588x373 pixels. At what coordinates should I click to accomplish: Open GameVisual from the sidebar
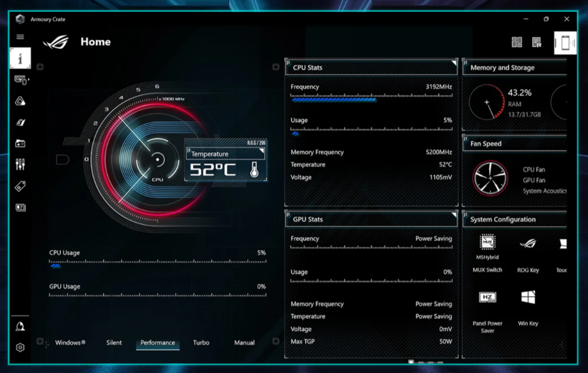click(20, 122)
